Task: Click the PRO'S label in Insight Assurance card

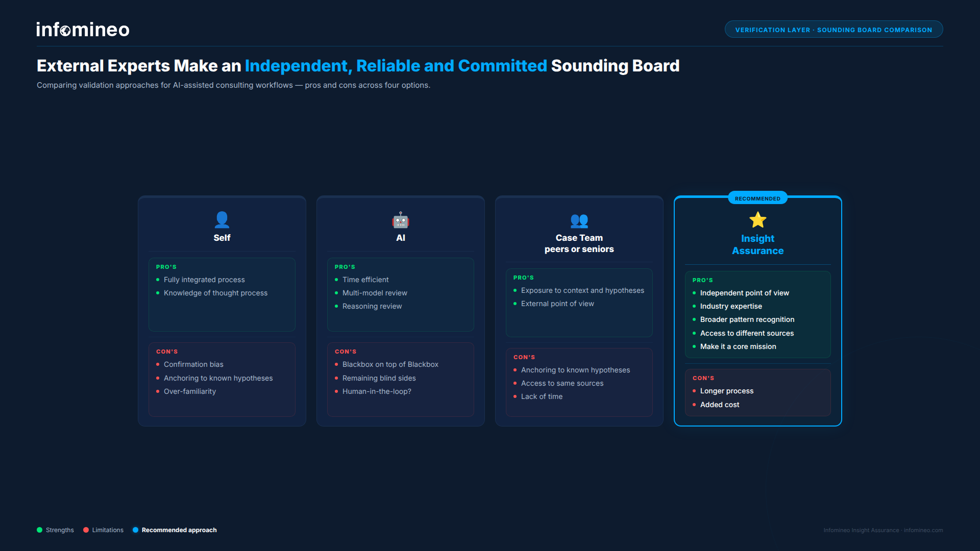Action: [703, 280]
